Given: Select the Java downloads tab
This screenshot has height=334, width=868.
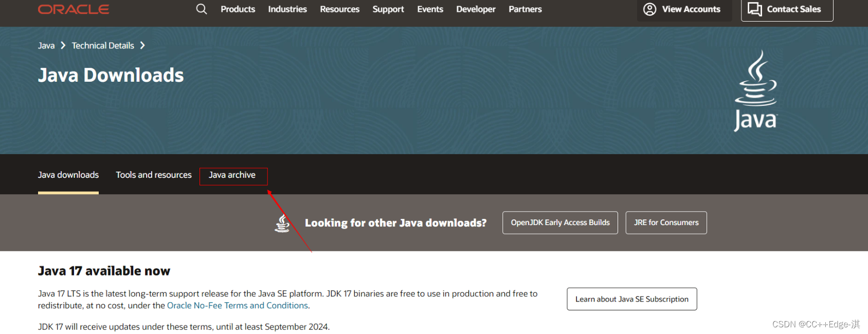Looking at the screenshot, I should click(68, 175).
